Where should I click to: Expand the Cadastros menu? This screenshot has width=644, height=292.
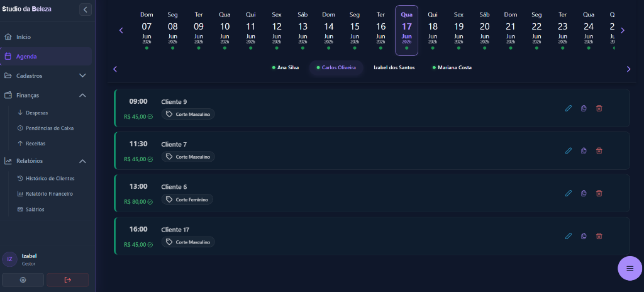(45, 76)
